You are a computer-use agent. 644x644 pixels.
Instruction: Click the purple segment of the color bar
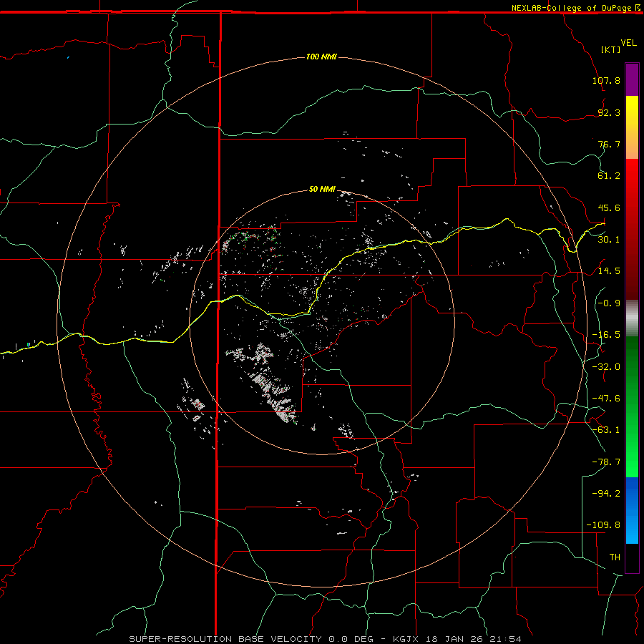[x=632, y=80]
